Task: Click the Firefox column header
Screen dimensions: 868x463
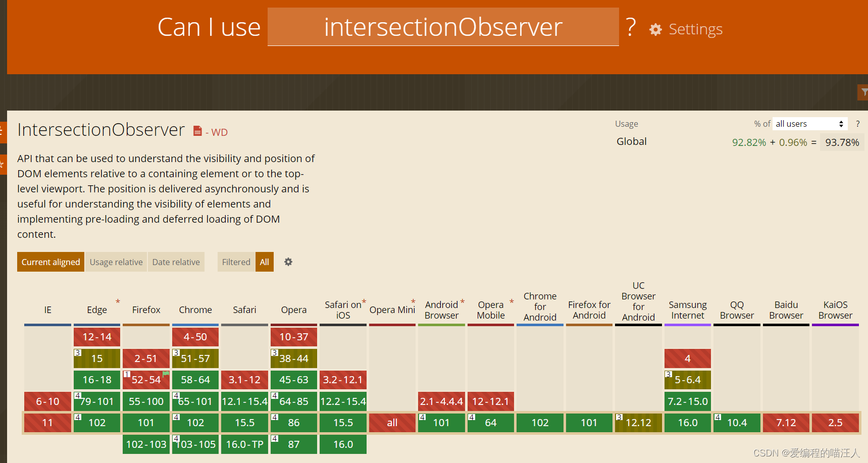Action: tap(146, 310)
